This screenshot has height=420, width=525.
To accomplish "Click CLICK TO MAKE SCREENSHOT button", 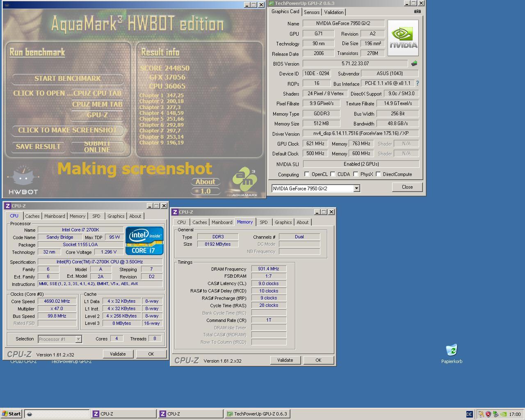I will [x=68, y=130].
